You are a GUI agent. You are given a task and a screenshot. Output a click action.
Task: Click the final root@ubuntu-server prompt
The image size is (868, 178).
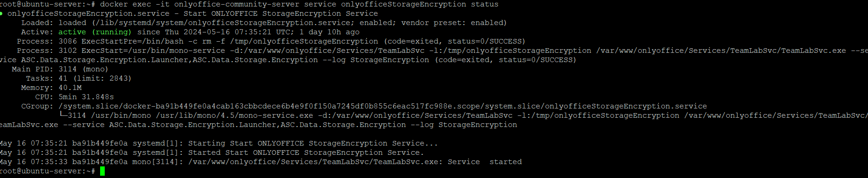pos(48,171)
